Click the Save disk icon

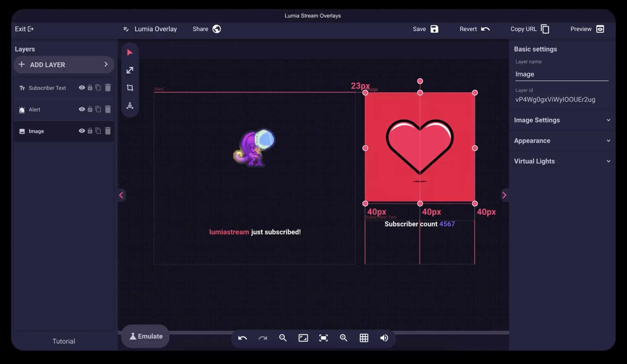(x=434, y=29)
